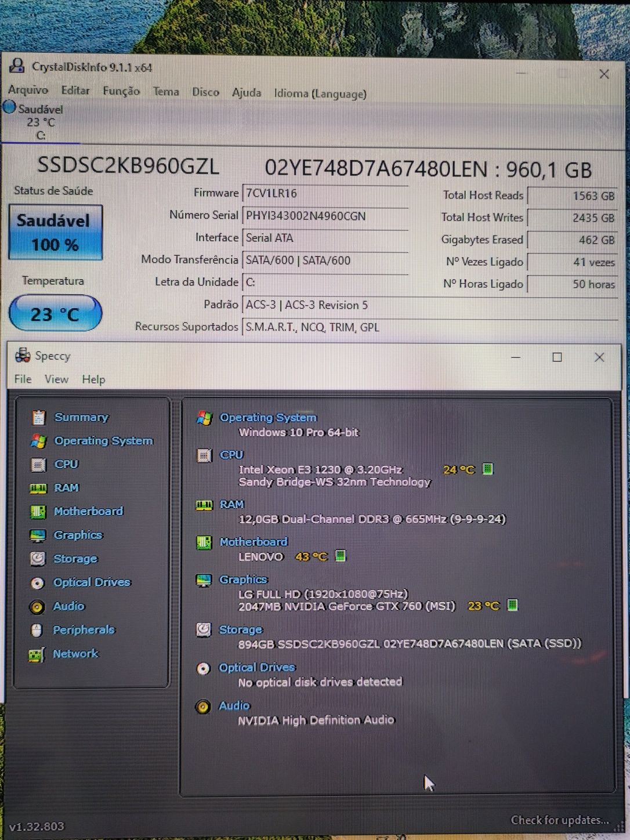Click the 23 °C temperature button
This screenshot has height=840, width=630.
click(x=56, y=313)
